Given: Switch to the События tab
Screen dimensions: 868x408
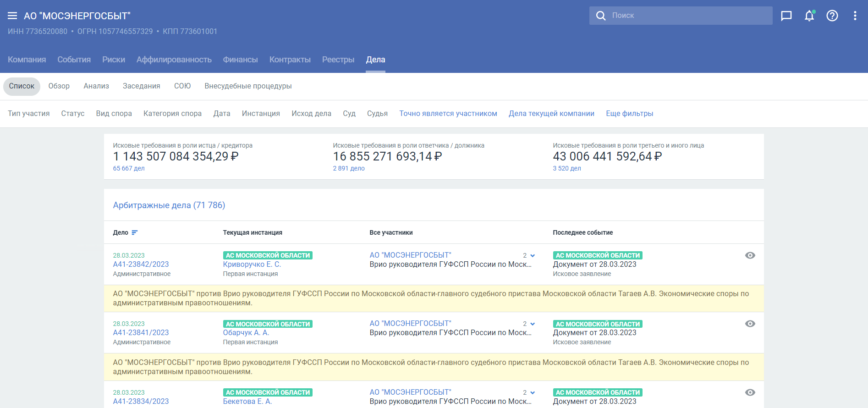Looking at the screenshot, I should (x=74, y=60).
